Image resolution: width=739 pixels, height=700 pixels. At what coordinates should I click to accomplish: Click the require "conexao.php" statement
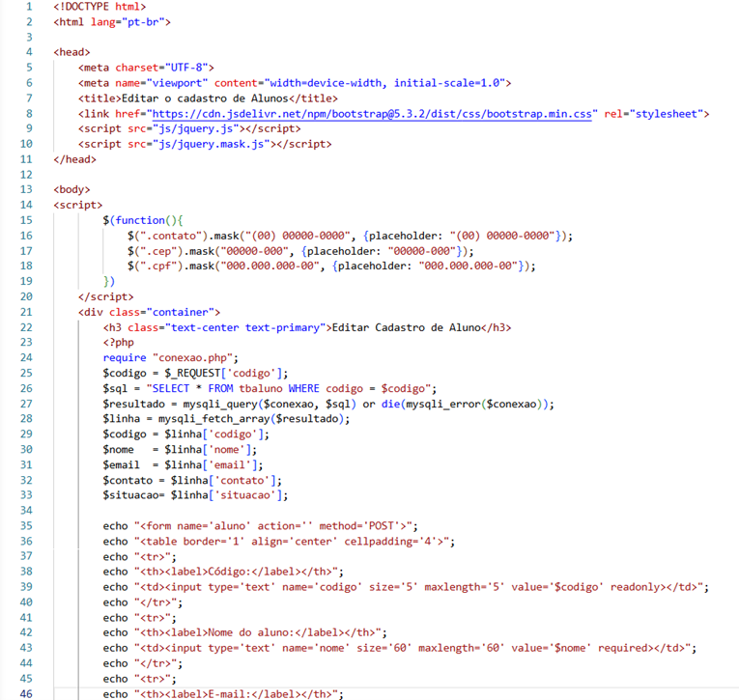(x=171, y=358)
